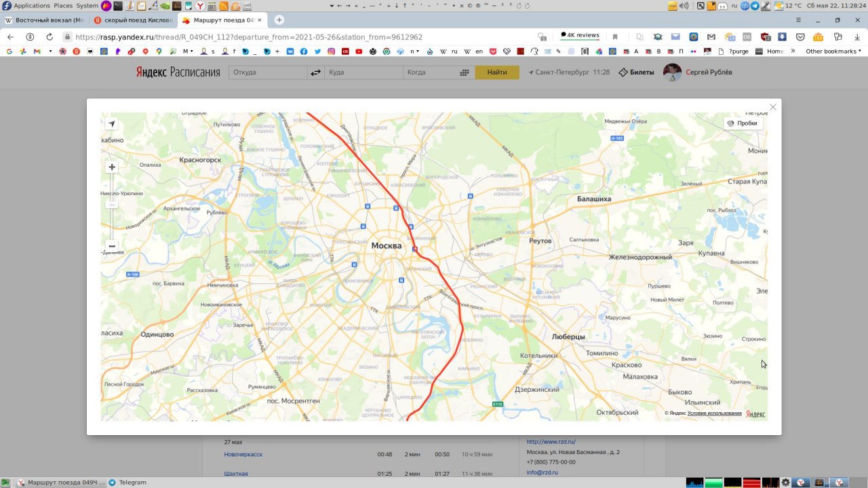Click the map zoom slider handle
Image resolution: width=868 pixels, height=488 pixels.
pos(112,203)
